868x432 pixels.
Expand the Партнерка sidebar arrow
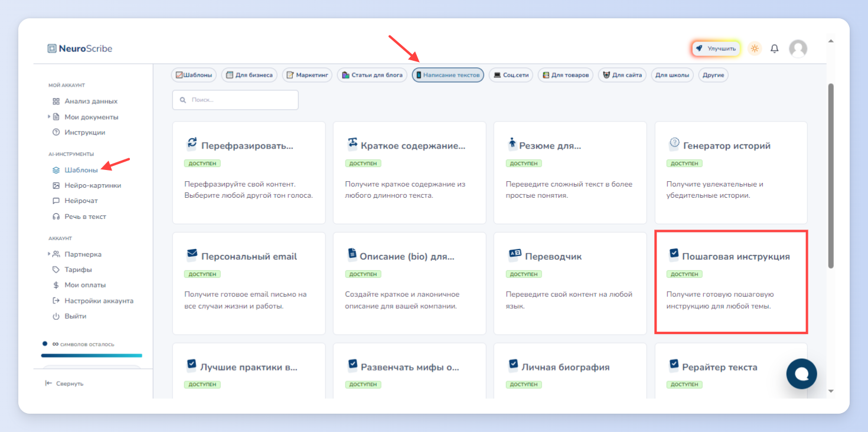click(x=49, y=254)
